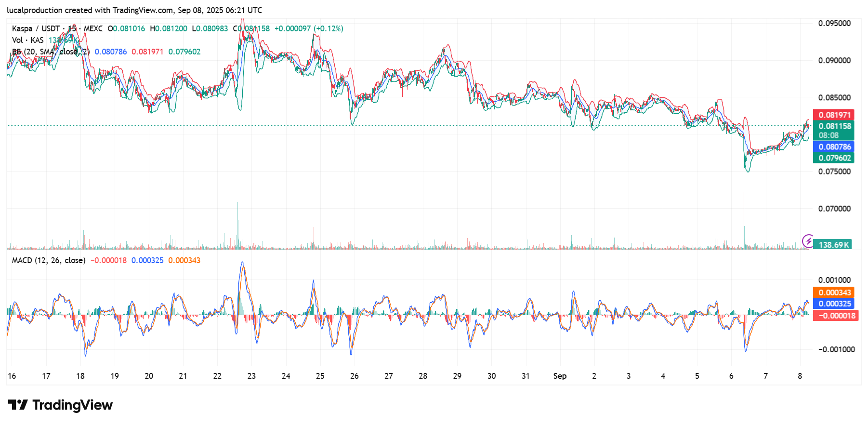Click the blue 0.080786 price-axis tag
The image size is (868, 425).
[x=834, y=146]
